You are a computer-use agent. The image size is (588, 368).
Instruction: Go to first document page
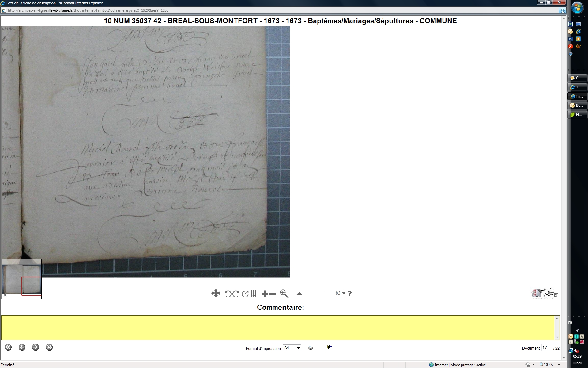click(x=8, y=347)
